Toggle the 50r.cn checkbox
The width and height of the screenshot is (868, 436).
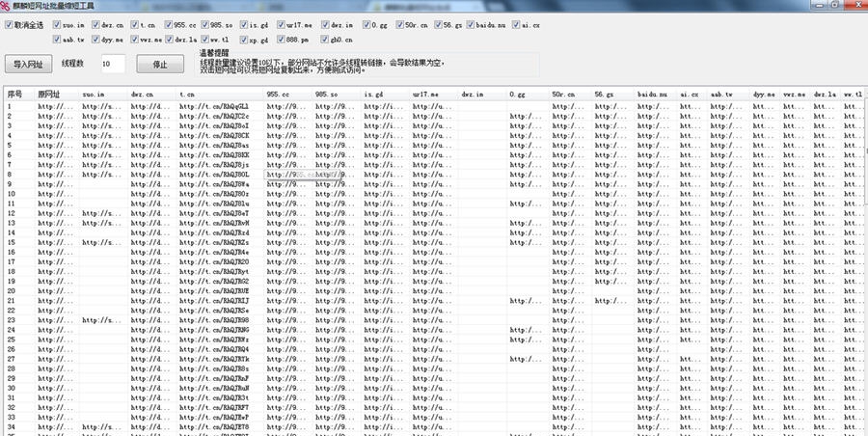point(399,25)
